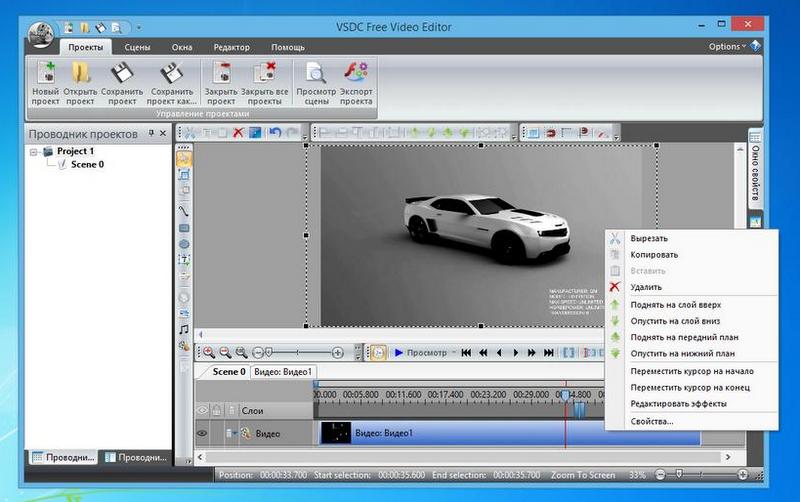Click the status bar zoom slider handle
This screenshot has height=502, width=800.
(x=679, y=474)
